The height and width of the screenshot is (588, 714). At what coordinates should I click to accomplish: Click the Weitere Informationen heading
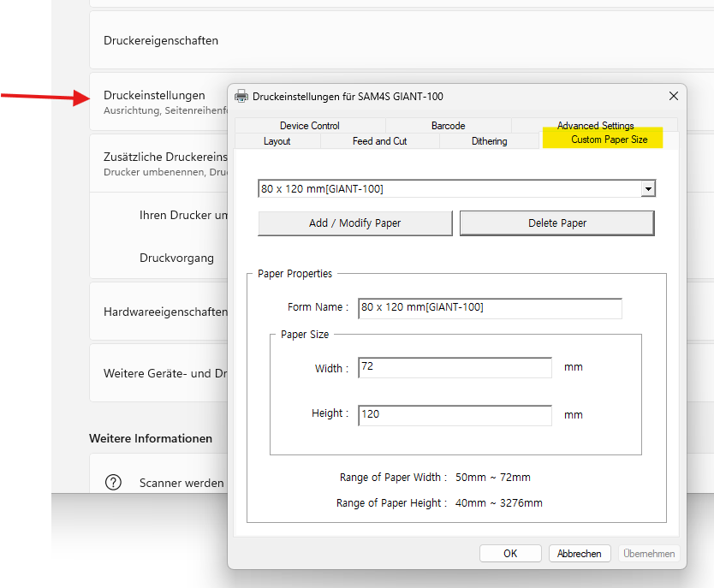tap(151, 438)
